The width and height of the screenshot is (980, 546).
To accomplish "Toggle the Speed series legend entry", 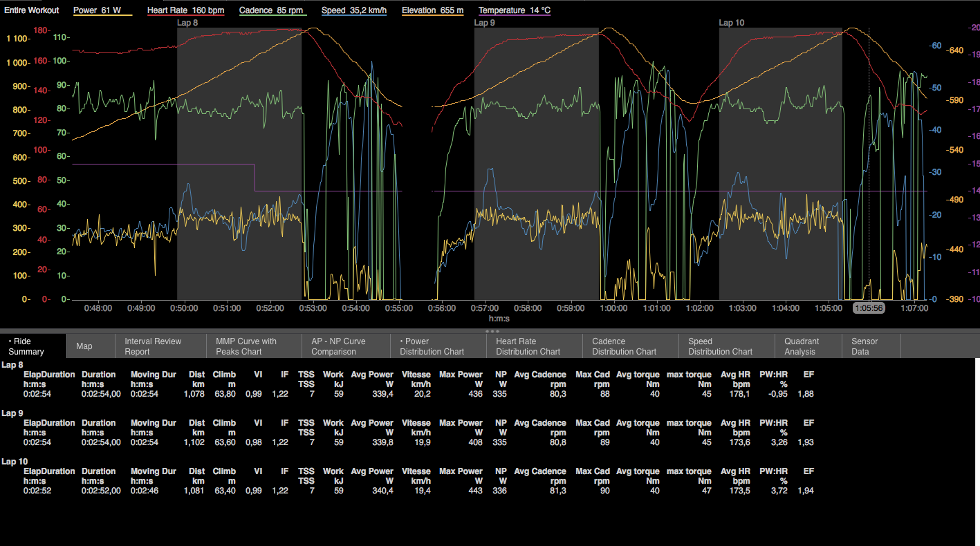I will coord(355,10).
